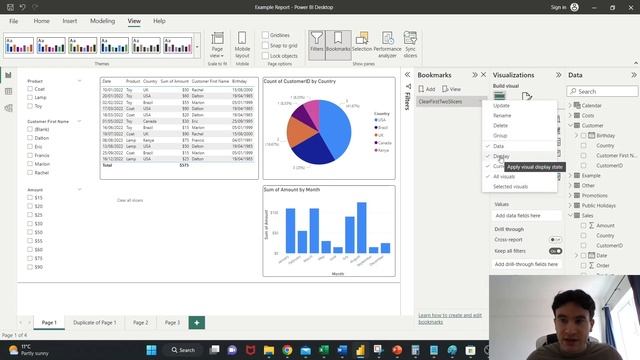The height and width of the screenshot is (360, 640).
Task: Open Learn how to create bookmarks link
Action: (x=450, y=319)
